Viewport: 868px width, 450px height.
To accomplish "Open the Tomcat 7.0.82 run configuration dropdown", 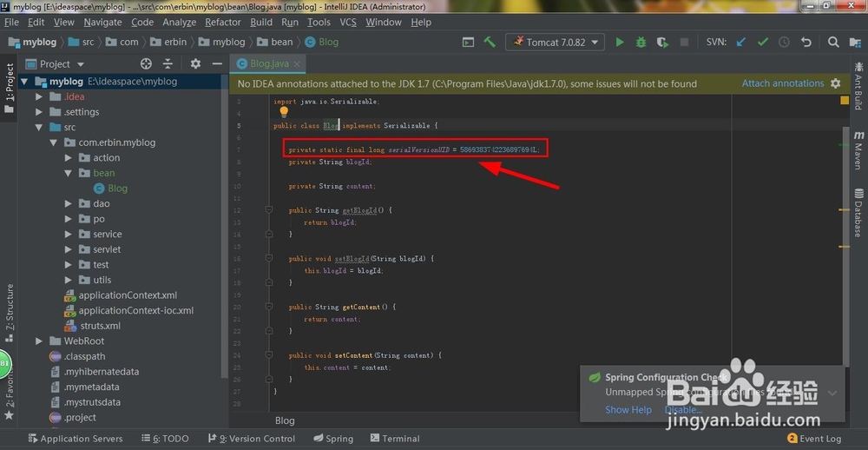I will coord(555,42).
